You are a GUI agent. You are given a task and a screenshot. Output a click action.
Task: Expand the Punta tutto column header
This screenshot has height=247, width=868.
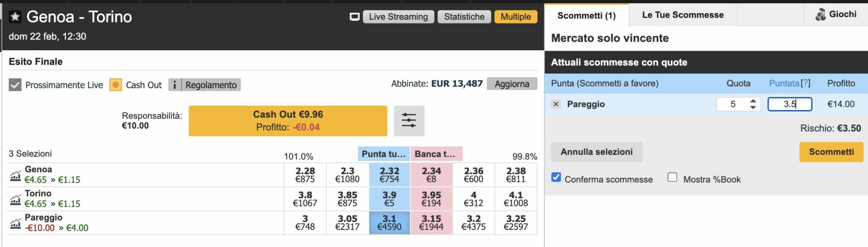(x=383, y=154)
